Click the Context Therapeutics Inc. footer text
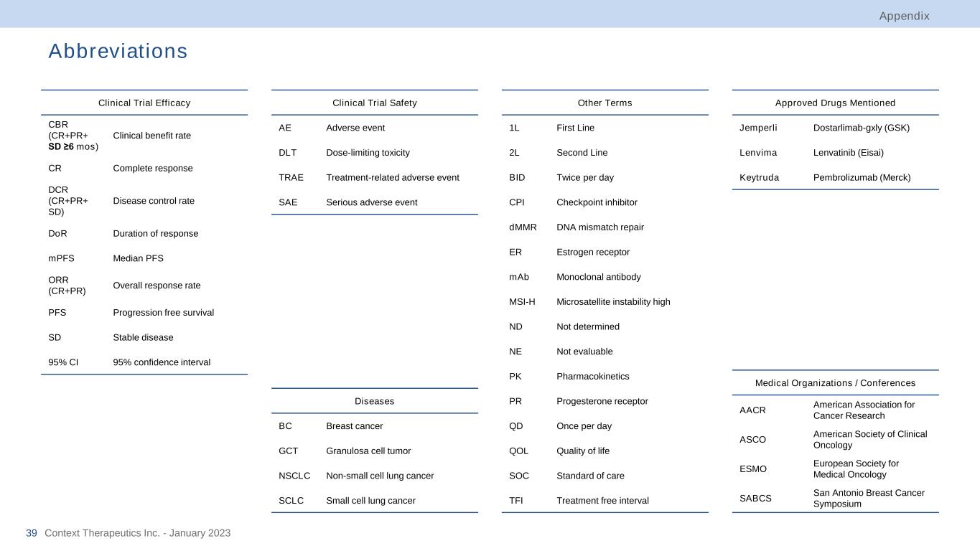The width and height of the screenshot is (980, 551). 137,533
